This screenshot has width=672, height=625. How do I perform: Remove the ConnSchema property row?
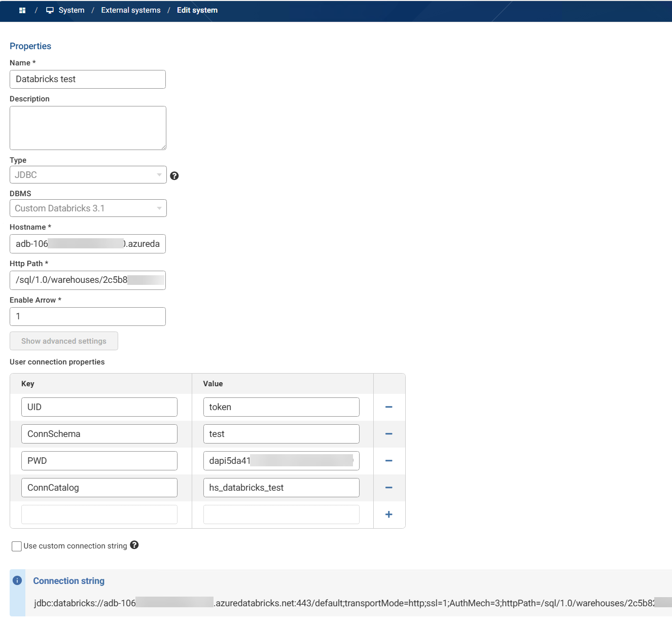pos(389,434)
